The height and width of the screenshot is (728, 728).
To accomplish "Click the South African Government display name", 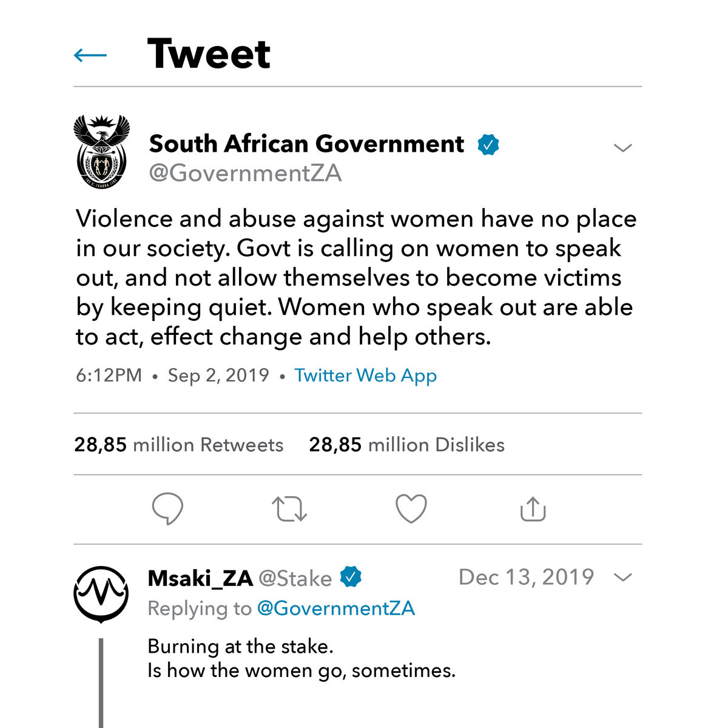I will click(x=306, y=144).
